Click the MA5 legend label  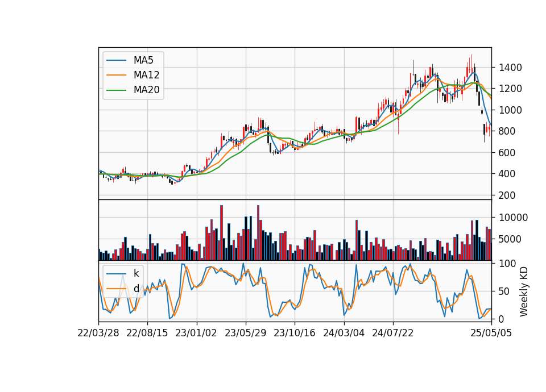coord(143,60)
